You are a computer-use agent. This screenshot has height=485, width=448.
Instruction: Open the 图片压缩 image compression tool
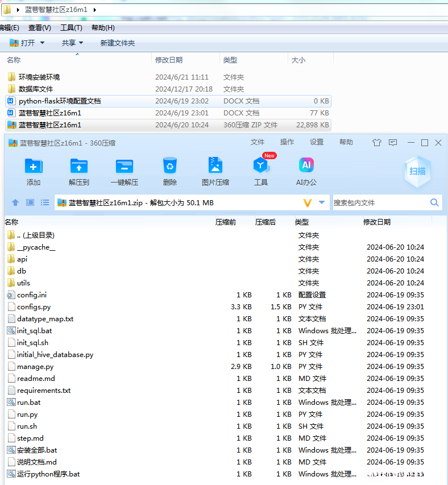click(215, 165)
